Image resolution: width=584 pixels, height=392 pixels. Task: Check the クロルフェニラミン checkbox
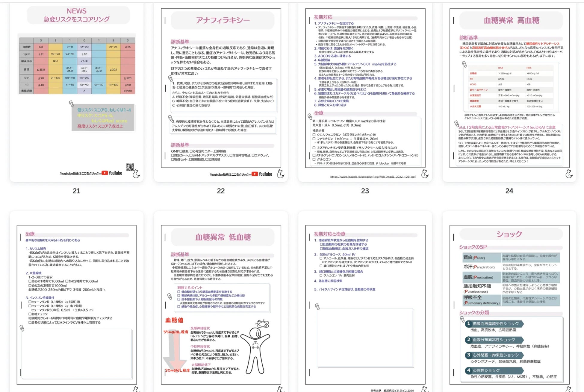pos(314,135)
